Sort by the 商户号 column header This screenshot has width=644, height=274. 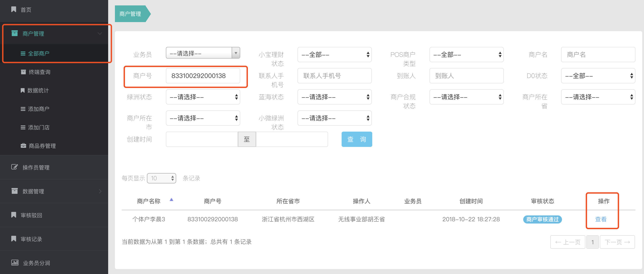click(212, 201)
